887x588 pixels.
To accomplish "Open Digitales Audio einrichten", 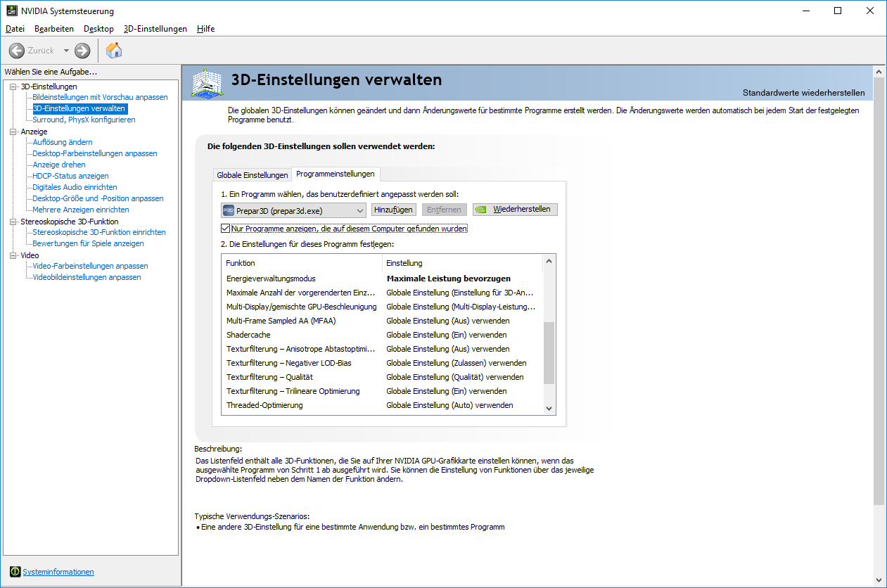I will [75, 187].
